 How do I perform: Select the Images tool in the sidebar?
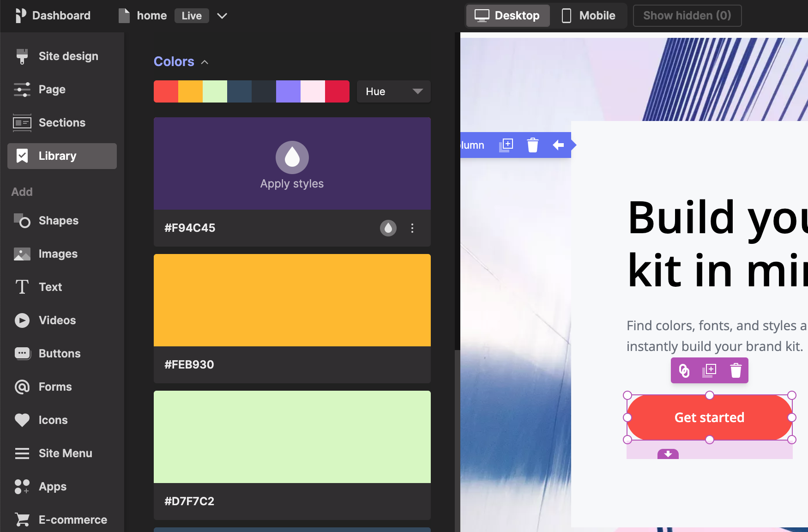point(57,254)
